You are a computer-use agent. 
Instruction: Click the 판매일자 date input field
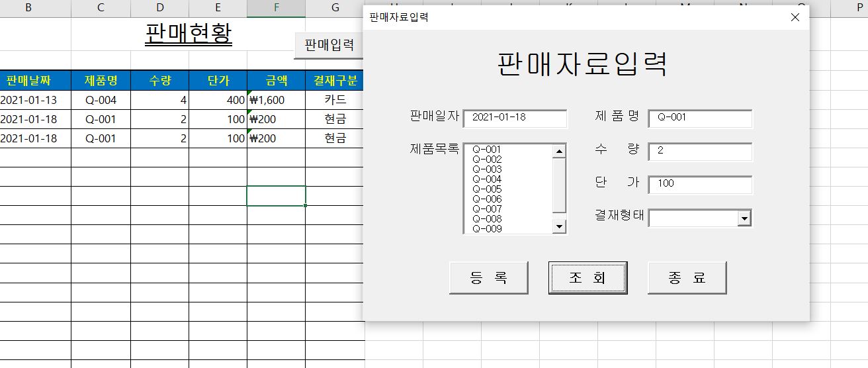click(x=515, y=118)
